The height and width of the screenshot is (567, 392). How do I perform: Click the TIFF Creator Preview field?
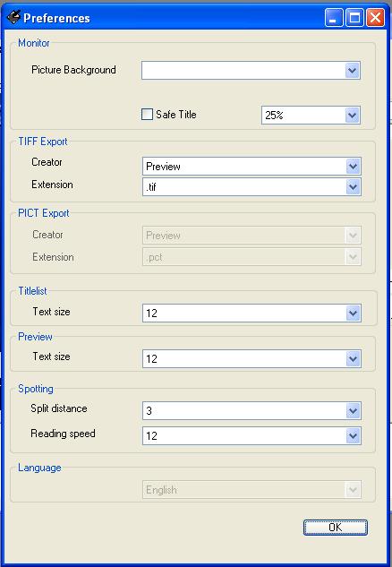[244, 167]
